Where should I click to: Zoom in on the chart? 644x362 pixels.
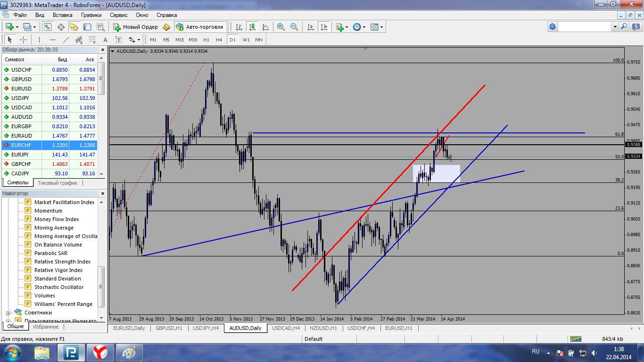281,27
